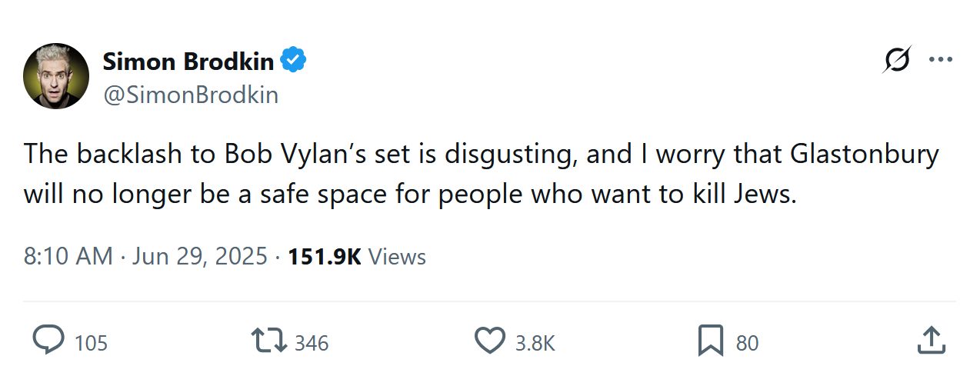Screen dimensions: 980x376
Task: Bookmark this tweet using the bookmark icon
Action: [710, 341]
